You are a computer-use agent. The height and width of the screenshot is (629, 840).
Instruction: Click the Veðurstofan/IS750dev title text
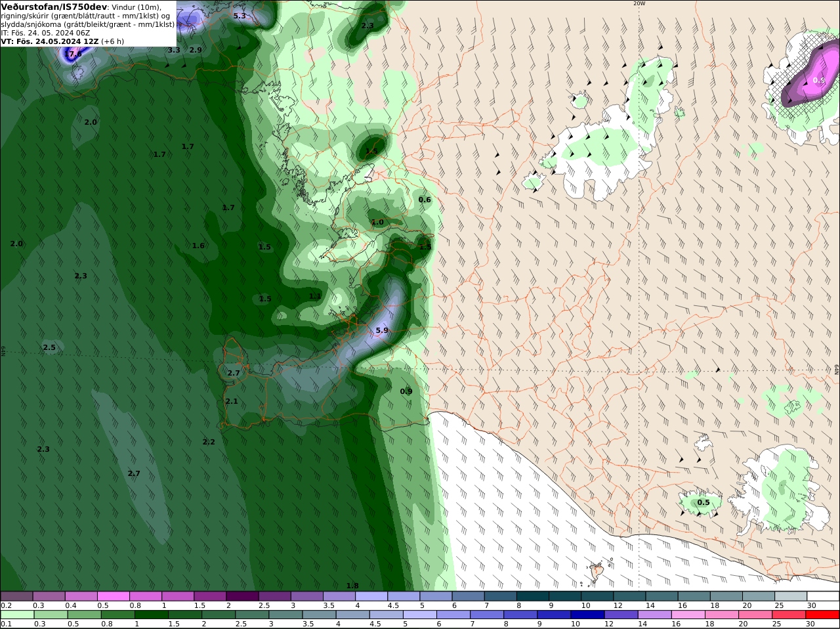(54, 7)
